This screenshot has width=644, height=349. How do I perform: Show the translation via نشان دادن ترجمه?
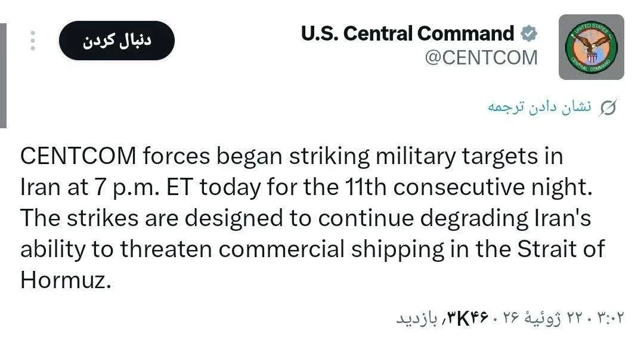[539, 107]
